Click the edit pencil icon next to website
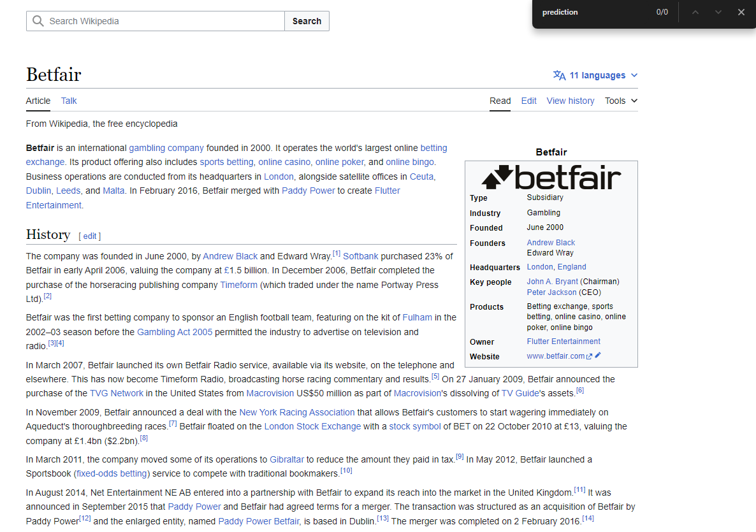 pyautogui.click(x=598, y=355)
